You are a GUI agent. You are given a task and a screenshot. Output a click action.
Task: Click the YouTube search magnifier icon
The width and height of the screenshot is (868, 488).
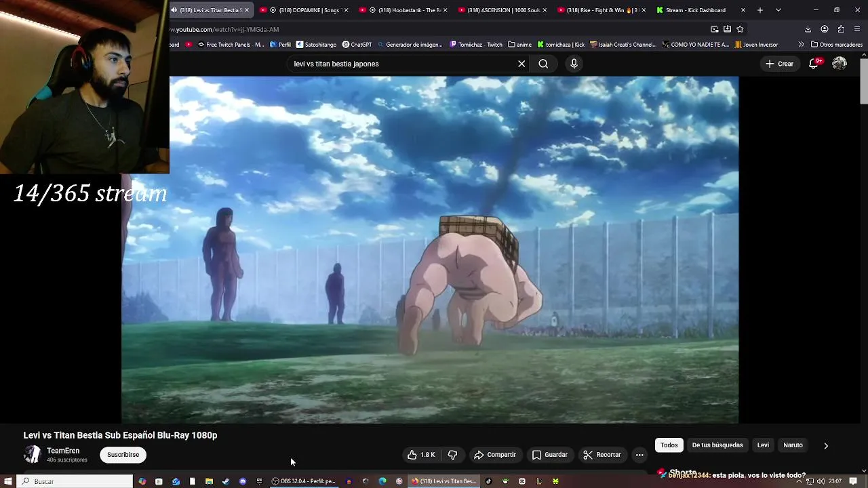pos(543,64)
